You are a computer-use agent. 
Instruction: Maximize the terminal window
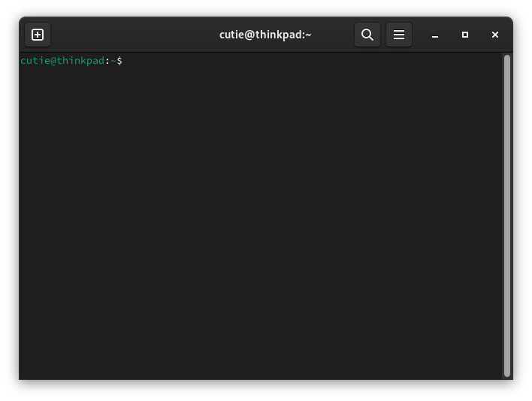click(465, 35)
